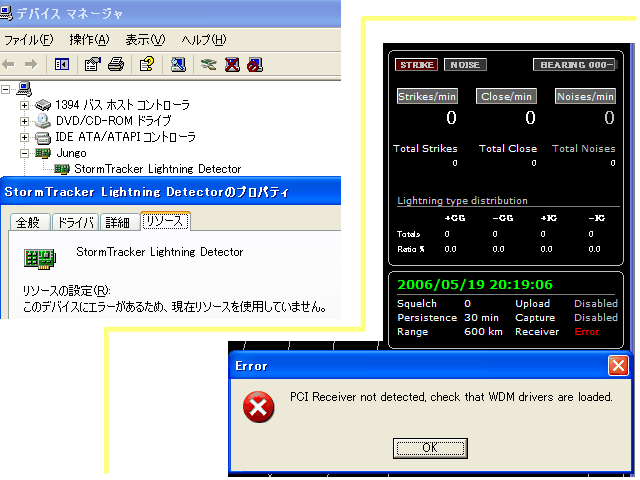Click the Help question-mark toolbar icon
Viewport: 640px width, 480px height.
pyautogui.click(x=146, y=65)
